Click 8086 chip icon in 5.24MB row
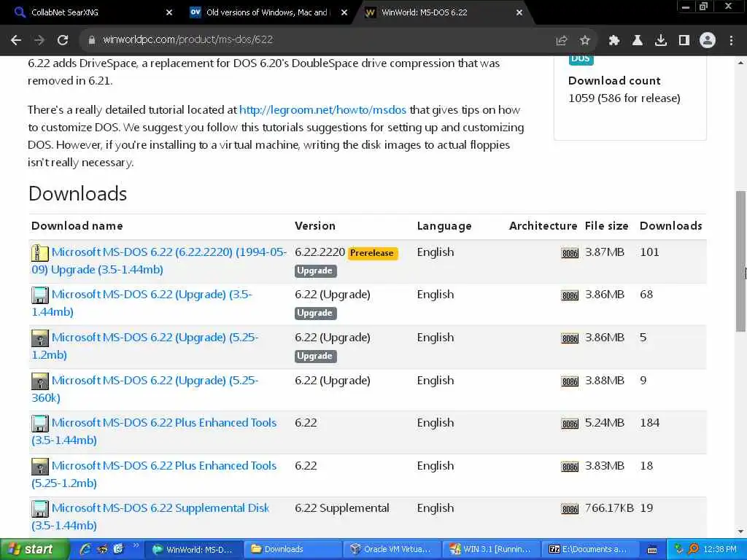The height and width of the screenshot is (560, 747). (570, 424)
